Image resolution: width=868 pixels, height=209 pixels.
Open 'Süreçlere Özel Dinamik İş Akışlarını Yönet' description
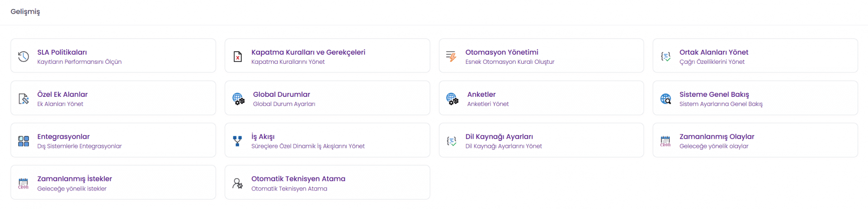pyautogui.click(x=308, y=146)
